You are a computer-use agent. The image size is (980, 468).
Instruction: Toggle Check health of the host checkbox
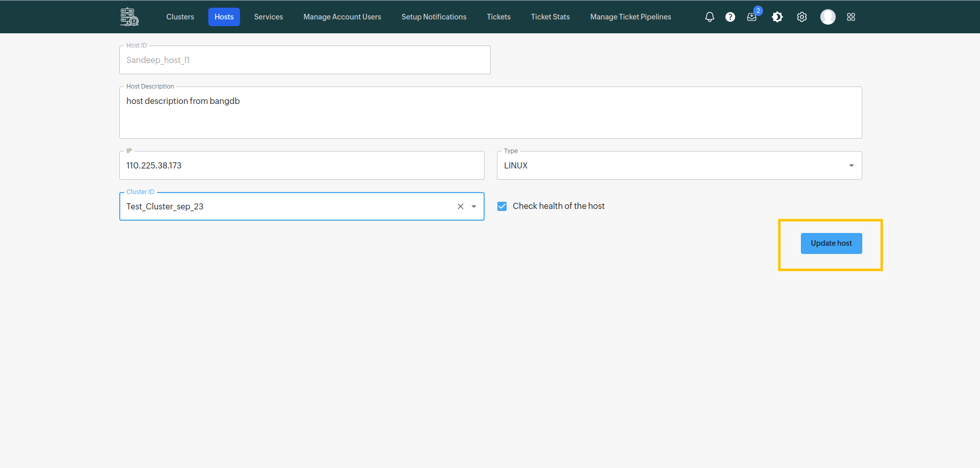[x=502, y=206]
